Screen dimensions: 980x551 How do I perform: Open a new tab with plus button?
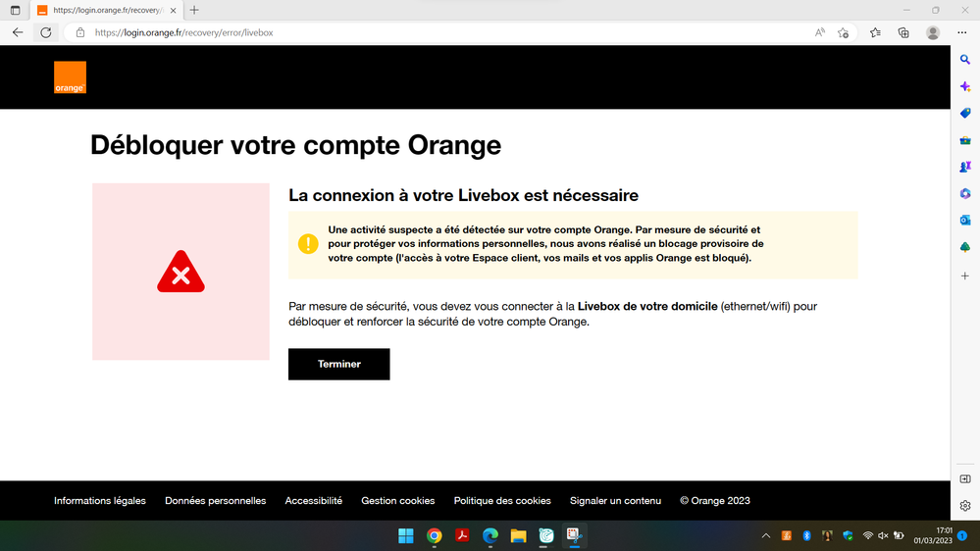194,10
